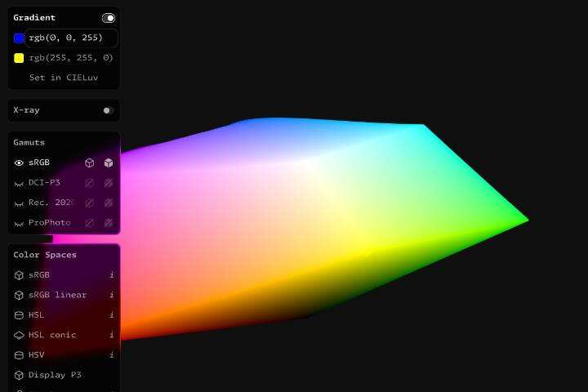Click the "Set in CIELuv" link
Screen dimensions: 588x392
pos(63,78)
